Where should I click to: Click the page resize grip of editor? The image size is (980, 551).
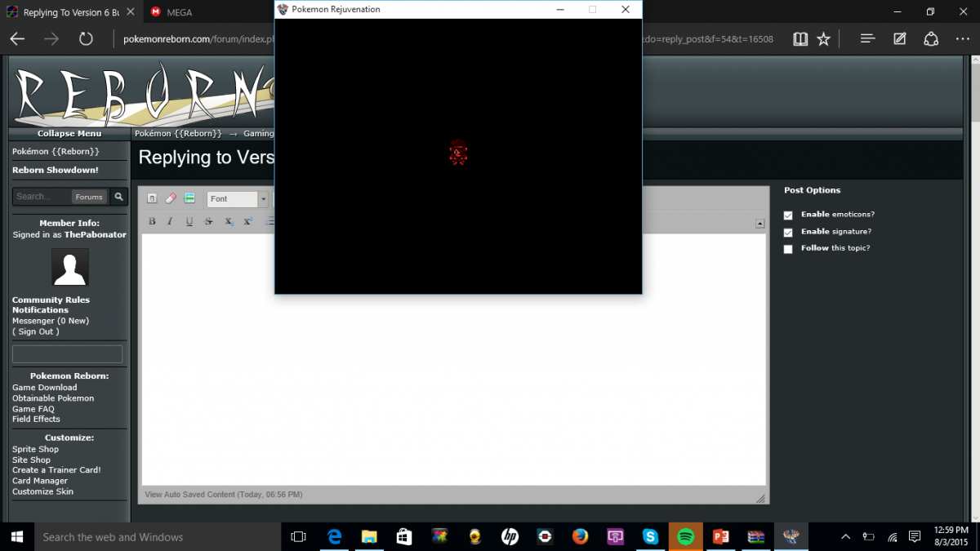tap(760, 498)
